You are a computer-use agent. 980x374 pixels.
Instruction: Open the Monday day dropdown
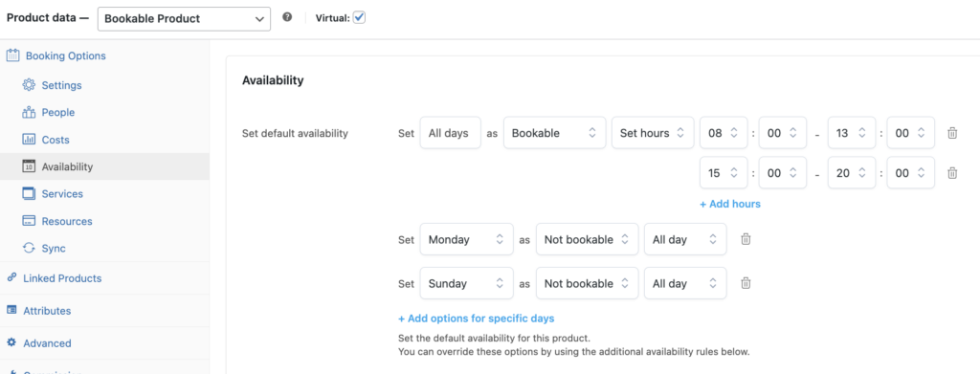pyautogui.click(x=466, y=239)
